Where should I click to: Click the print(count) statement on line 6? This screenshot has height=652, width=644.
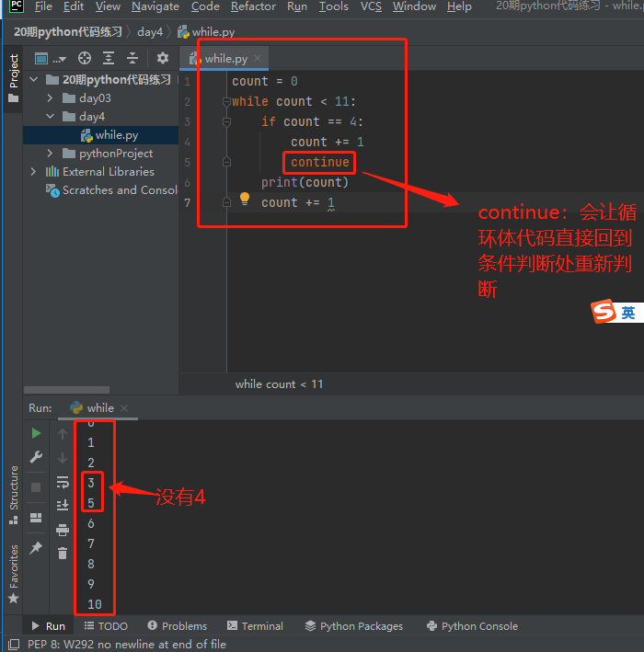coord(305,183)
